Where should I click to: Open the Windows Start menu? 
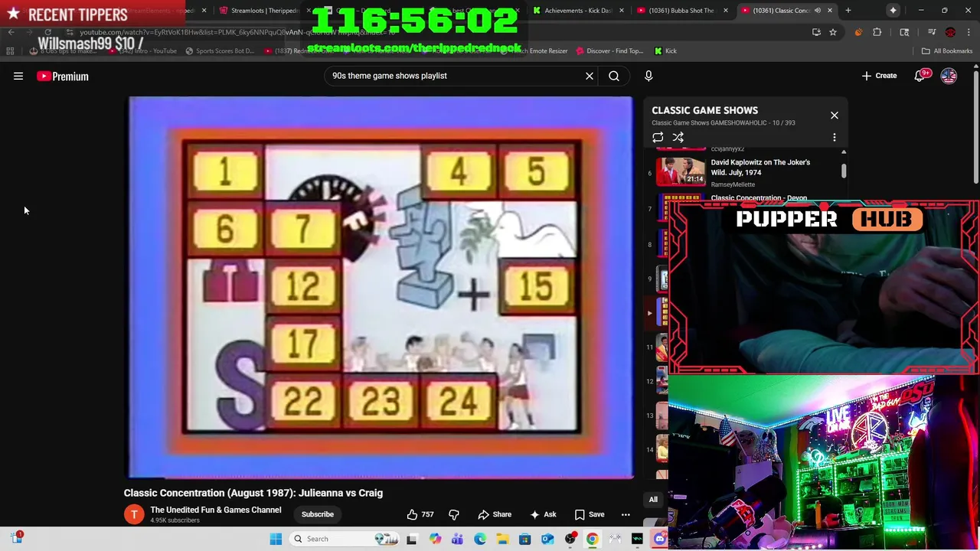[x=276, y=539]
